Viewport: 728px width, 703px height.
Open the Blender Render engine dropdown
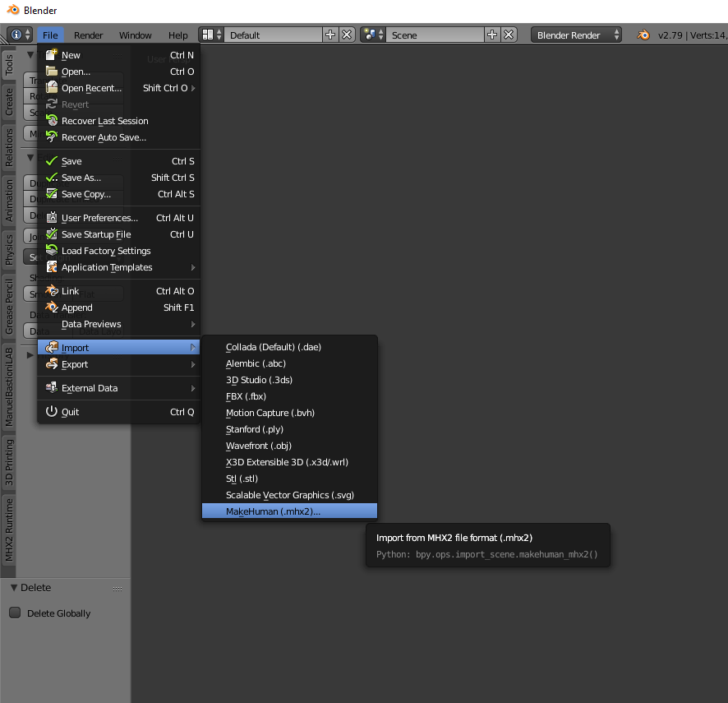577,35
